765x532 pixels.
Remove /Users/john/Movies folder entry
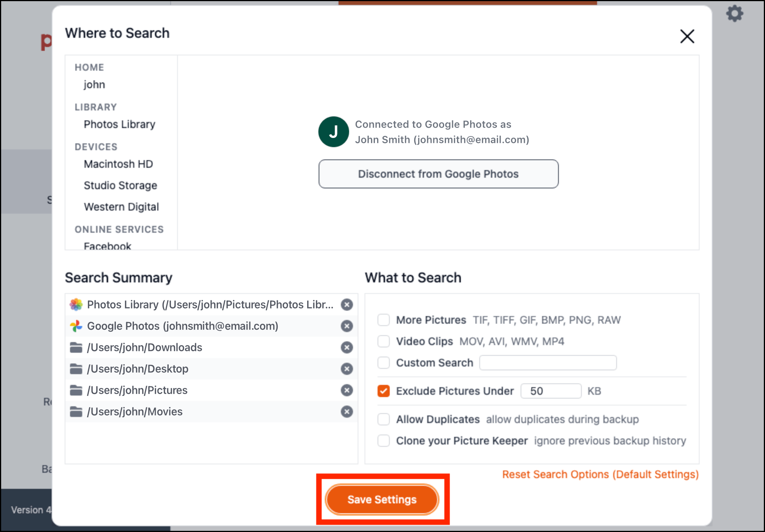[x=347, y=412]
